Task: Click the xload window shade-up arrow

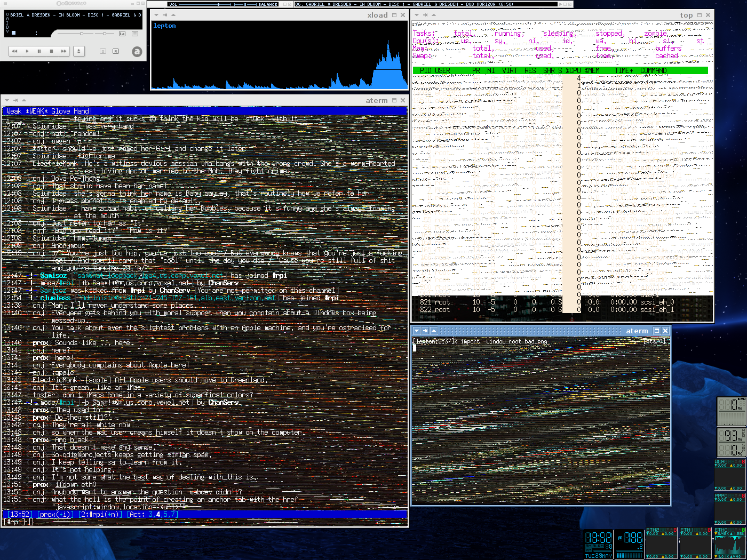Action: 173,15
